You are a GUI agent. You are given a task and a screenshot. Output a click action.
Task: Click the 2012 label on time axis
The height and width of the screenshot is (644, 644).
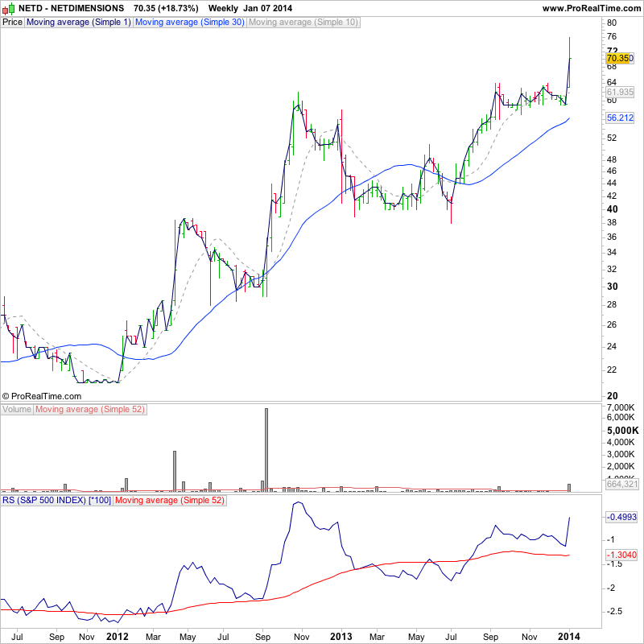118,637
